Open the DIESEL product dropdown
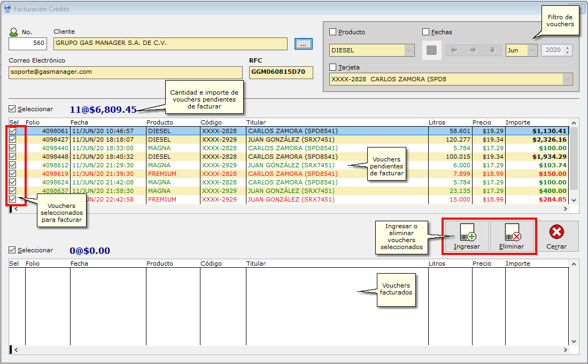 point(409,50)
